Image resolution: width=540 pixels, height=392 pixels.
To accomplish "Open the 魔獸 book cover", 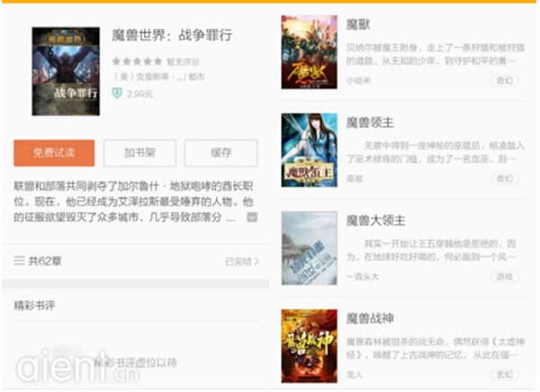I will coord(310,52).
